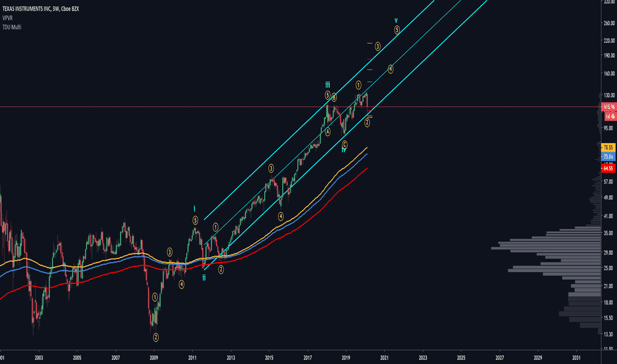617x364 pixels.
Task: Click the 18.00 price axis label
Action: point(609,302)
